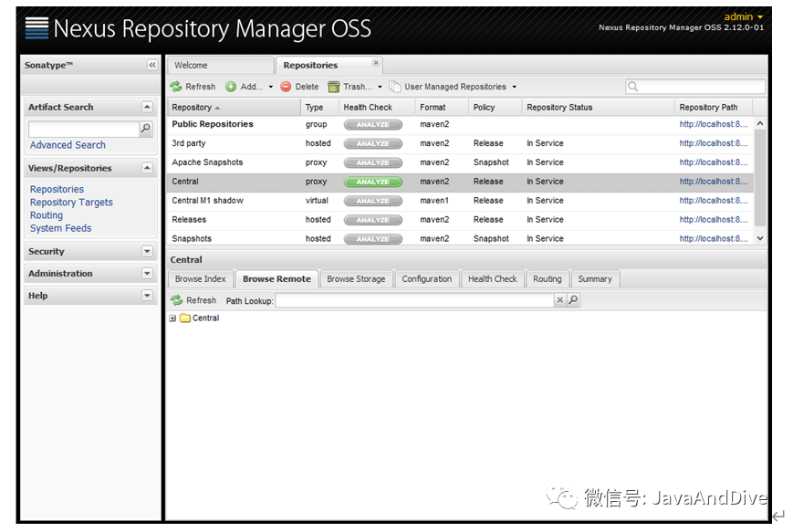Collapse the Views/Repositories panel

pos(147,167)
